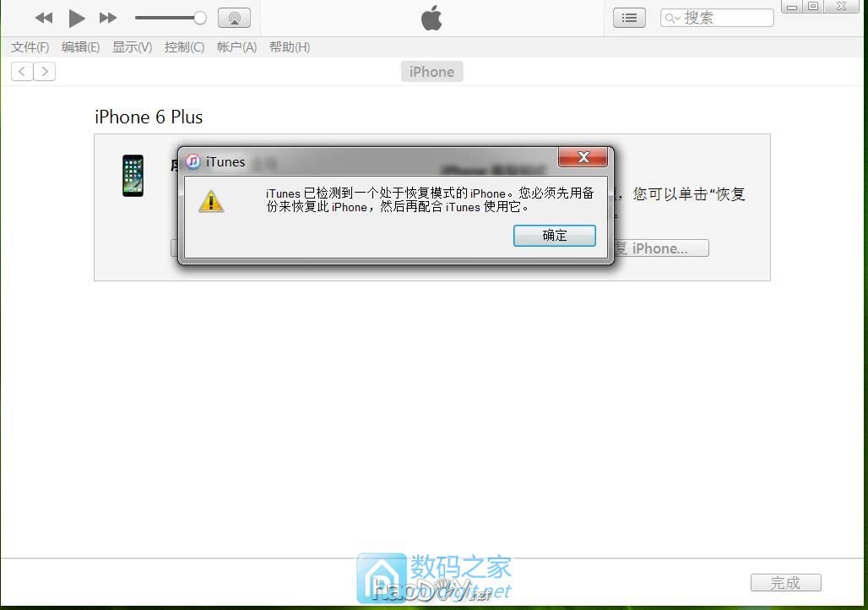Open the 帐户(A) menu
Screen dimensions: 868x610
pyautogui.click(x=236, y=47)
